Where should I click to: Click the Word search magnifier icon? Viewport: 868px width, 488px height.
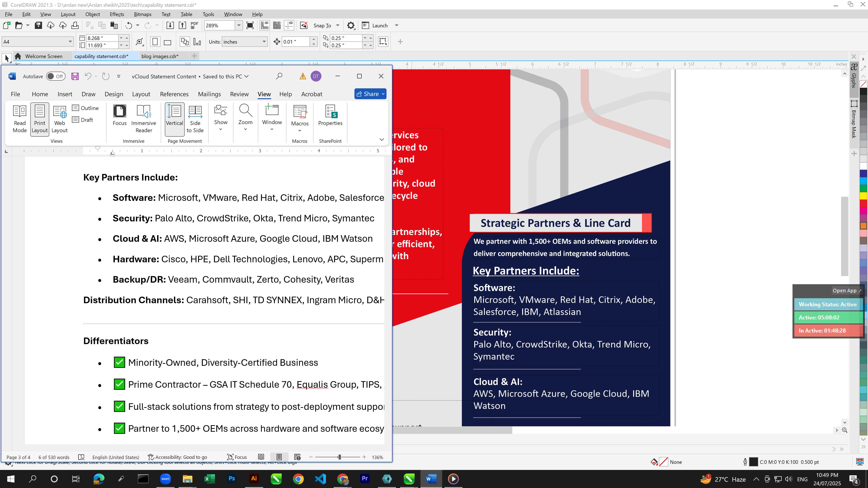click(279, 76)
